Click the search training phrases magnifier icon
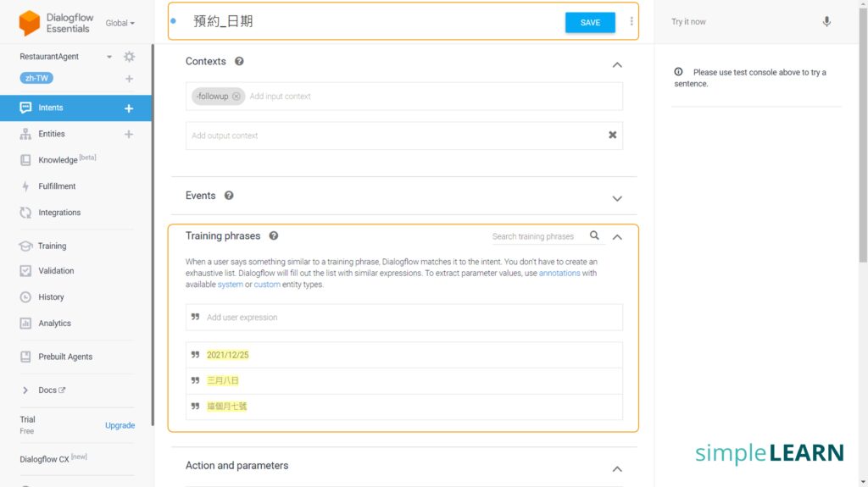Viewport: 868px width, 487px height. 594,236
